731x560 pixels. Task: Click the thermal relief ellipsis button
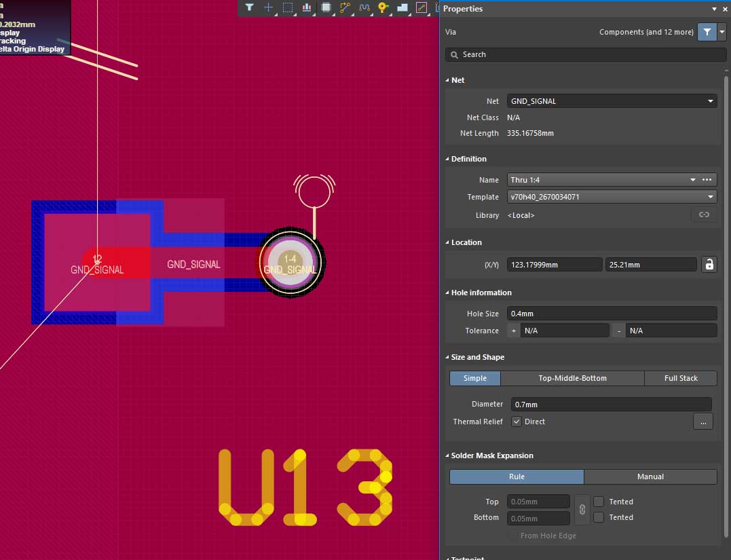pos(702,422)
